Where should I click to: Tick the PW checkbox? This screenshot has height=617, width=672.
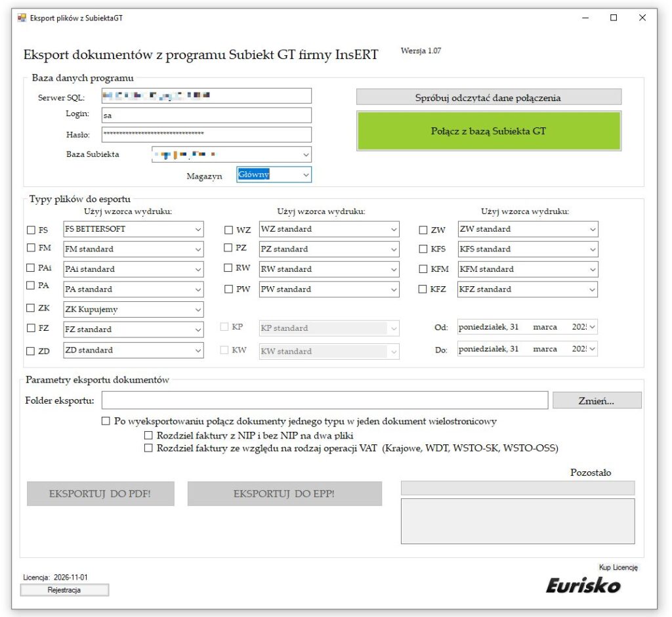coord(228,289)
